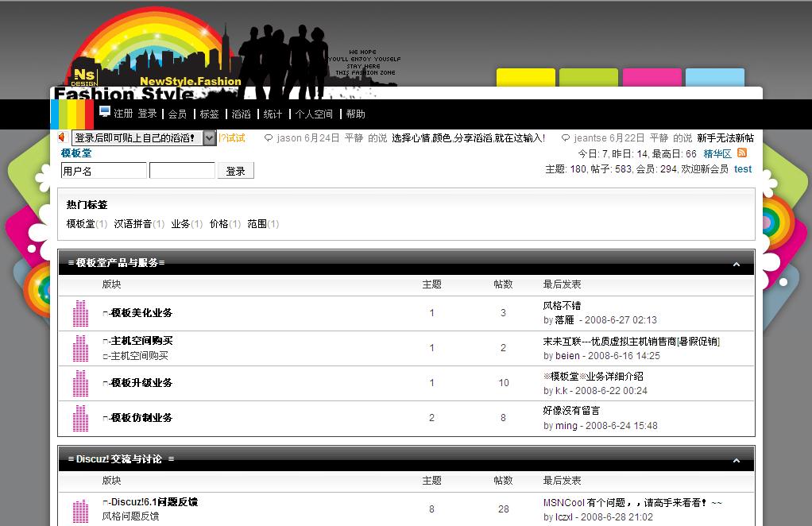Open the 业务 hot tag
The height and width of the screenshot is (526, 812).
coord(180,224)
